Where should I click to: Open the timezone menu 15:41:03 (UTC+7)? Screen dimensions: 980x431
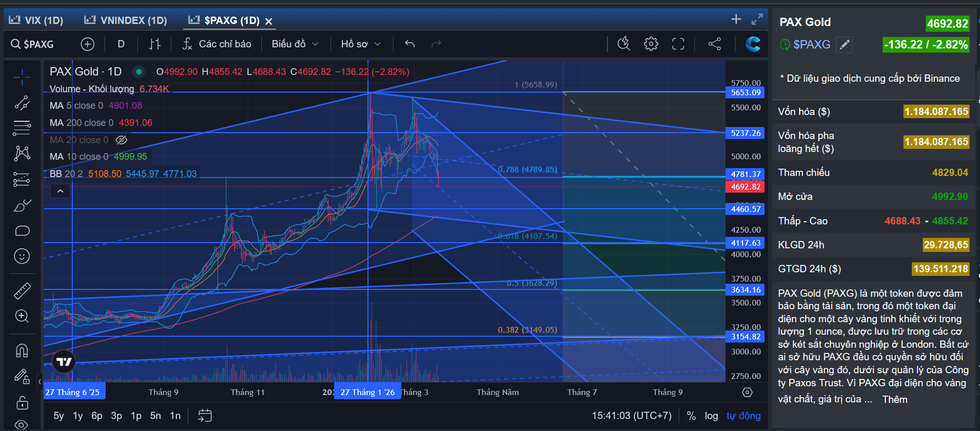click(x=631, y=416)
